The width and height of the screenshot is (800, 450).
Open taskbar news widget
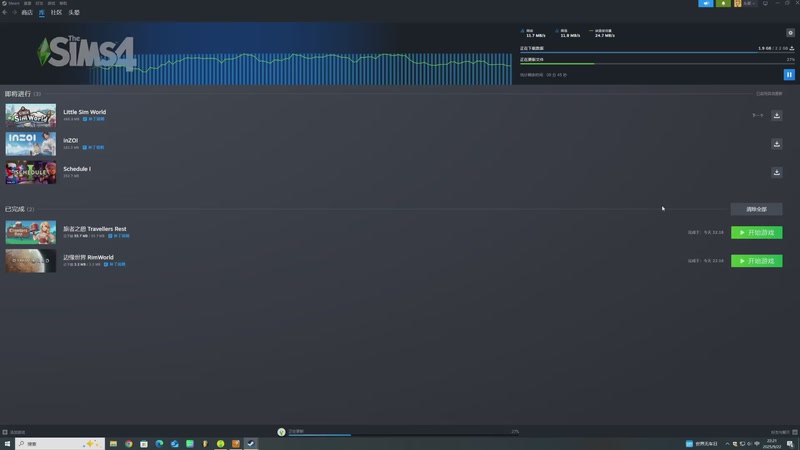[x=702, y=444]
